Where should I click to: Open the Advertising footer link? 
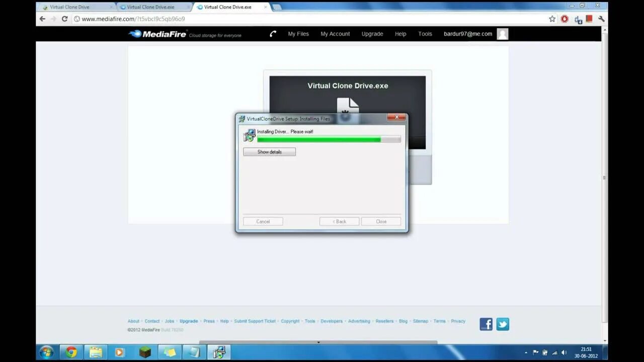coord(359,321)
